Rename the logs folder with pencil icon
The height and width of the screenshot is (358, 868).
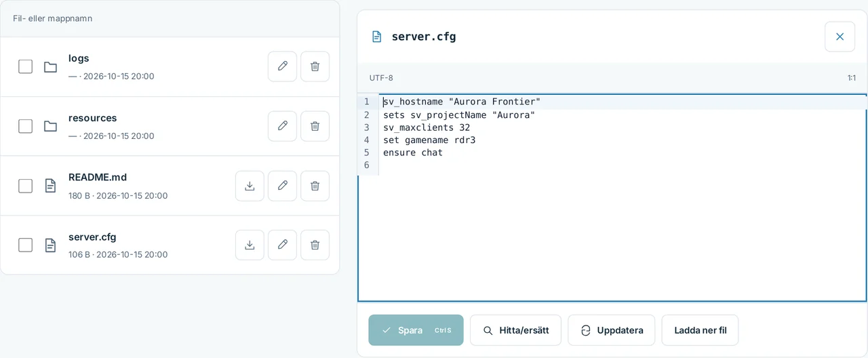(x=282, y=66)
